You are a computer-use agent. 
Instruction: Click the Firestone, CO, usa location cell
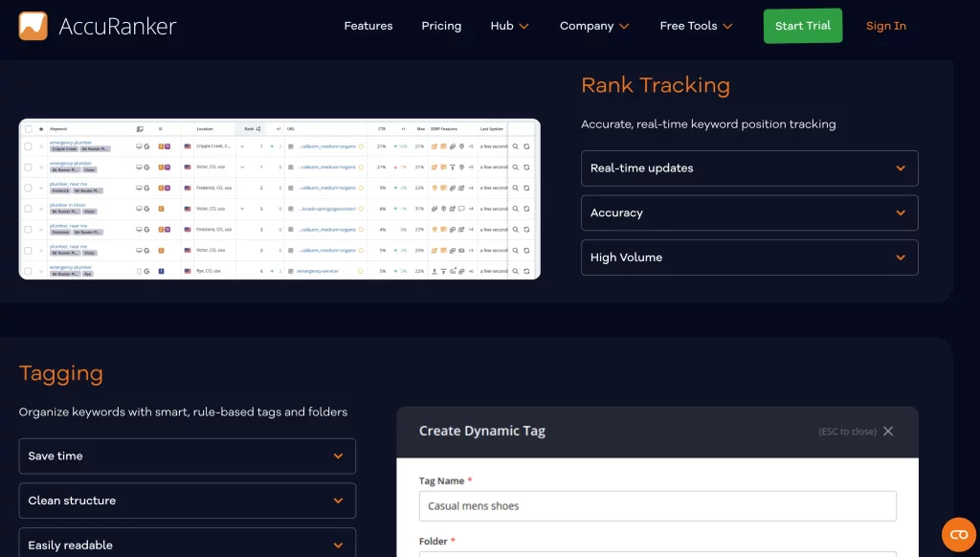(x=213, y=230)
